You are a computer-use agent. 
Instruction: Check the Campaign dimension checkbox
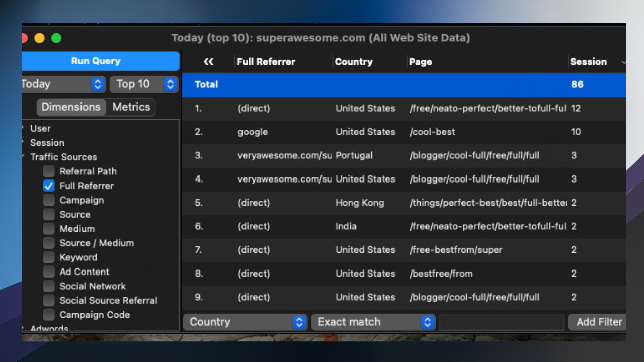[x=49, y=200]
